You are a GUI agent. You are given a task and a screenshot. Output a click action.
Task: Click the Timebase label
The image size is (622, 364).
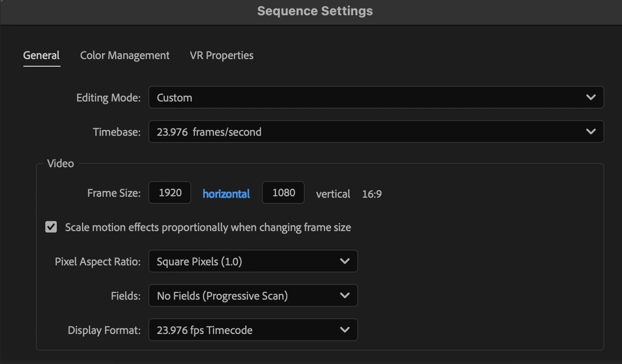pyautogui.click(x=116, y=132)
